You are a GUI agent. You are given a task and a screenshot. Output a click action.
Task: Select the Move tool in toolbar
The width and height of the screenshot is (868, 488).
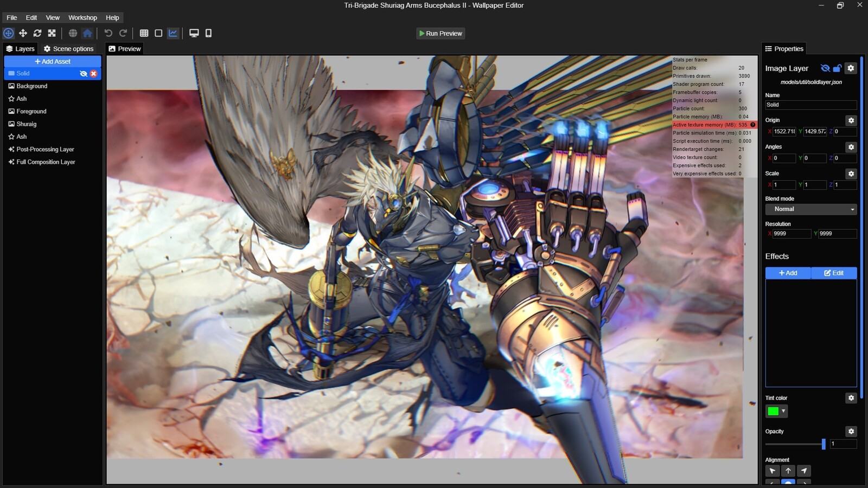point(23,33)
